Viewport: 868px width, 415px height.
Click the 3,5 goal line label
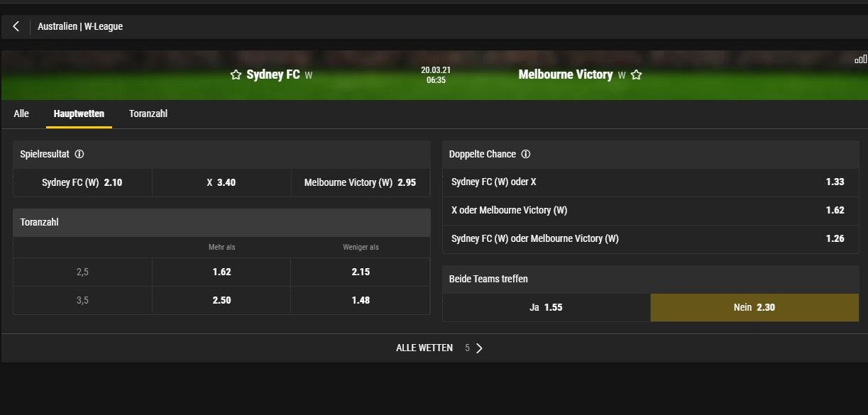tap(82, 300)
